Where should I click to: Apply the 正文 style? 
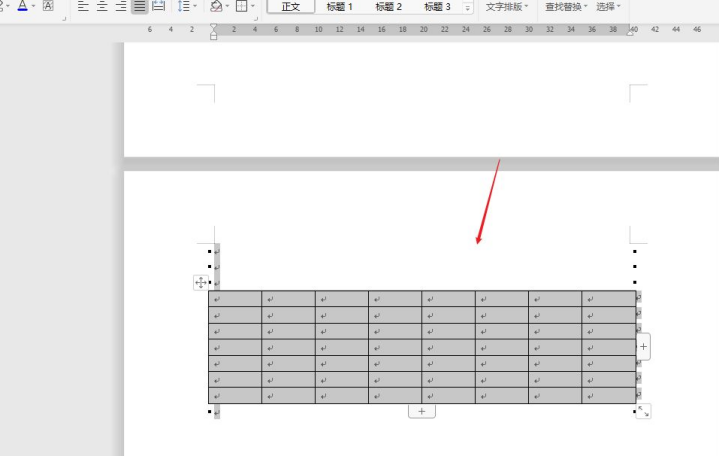point(291,7)
